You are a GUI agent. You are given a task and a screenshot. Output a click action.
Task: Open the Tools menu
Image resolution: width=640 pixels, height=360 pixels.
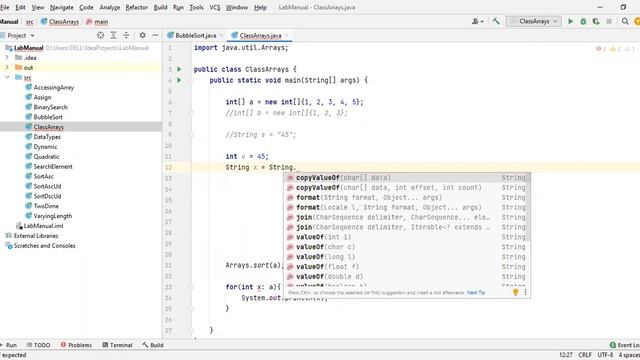196,7
